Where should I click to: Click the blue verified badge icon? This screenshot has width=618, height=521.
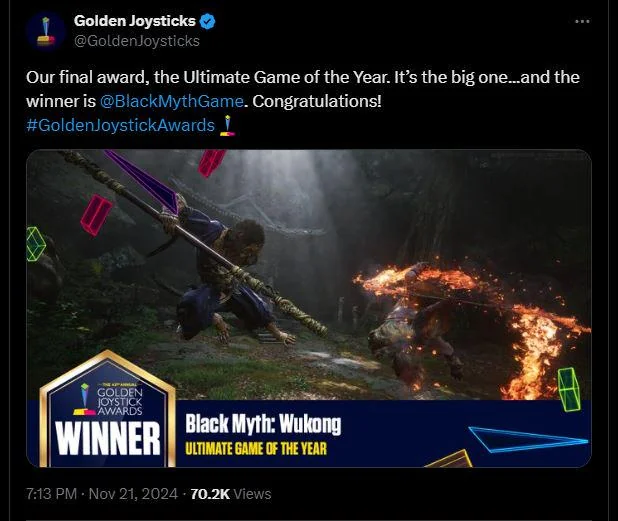point(208,21)
